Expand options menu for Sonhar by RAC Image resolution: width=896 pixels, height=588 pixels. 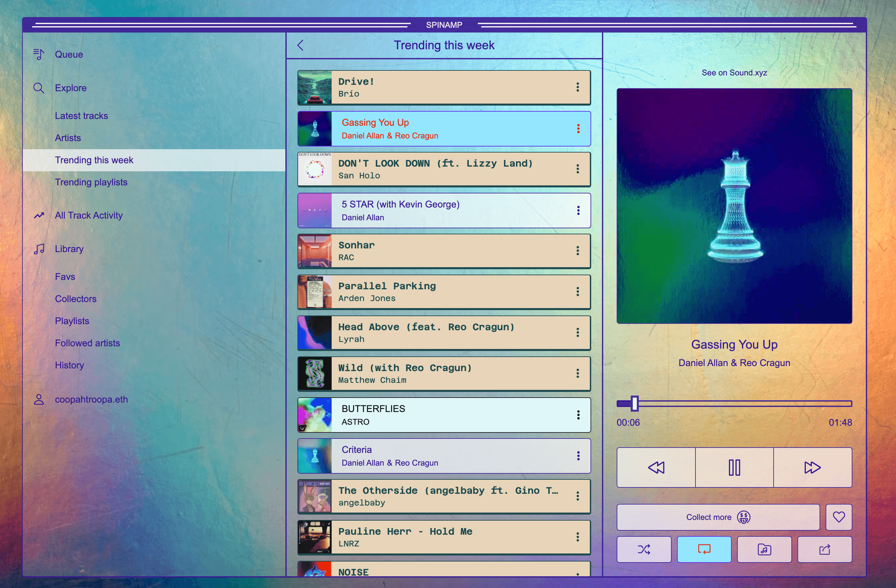(x=577, y=251)
